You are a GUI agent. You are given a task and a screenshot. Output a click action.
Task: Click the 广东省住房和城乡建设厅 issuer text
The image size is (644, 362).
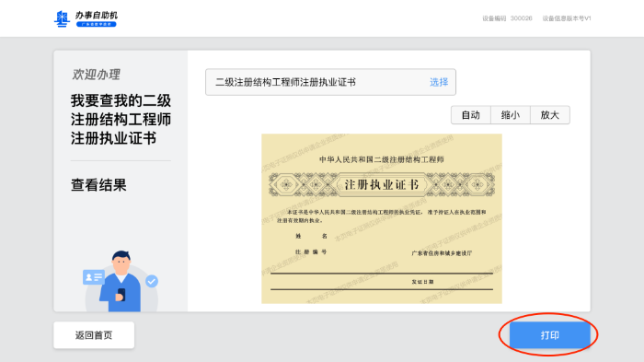click(x=442, y=253)
